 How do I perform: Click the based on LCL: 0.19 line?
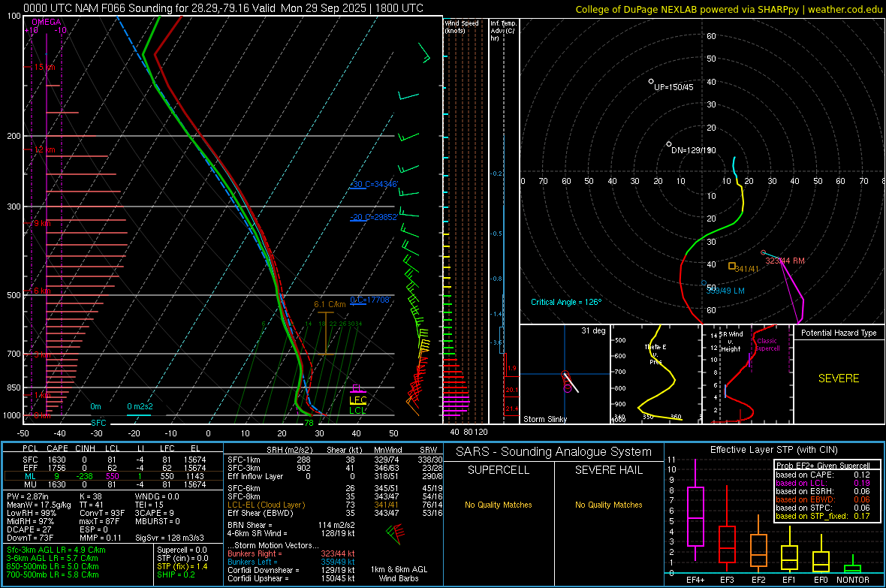[823, 483]
